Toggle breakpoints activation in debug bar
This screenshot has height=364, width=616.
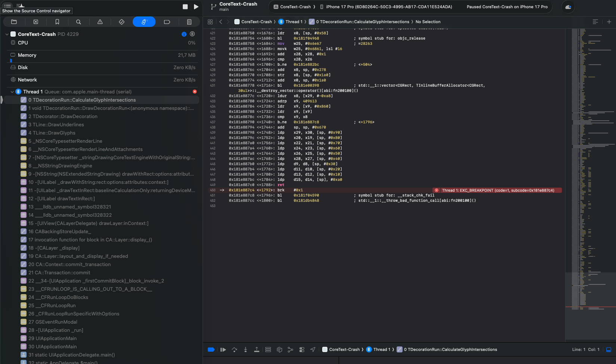211,350
